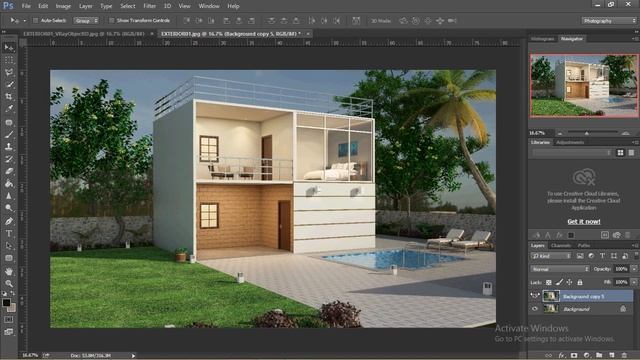Switch to the Histogram tab
640x360 pixels.
pos(542,39)
